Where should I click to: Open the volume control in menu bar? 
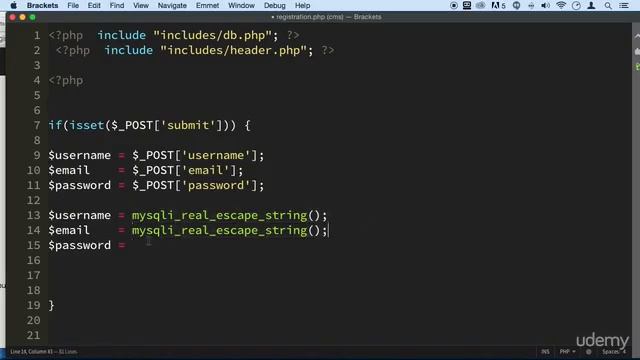[x=545, y=5]
